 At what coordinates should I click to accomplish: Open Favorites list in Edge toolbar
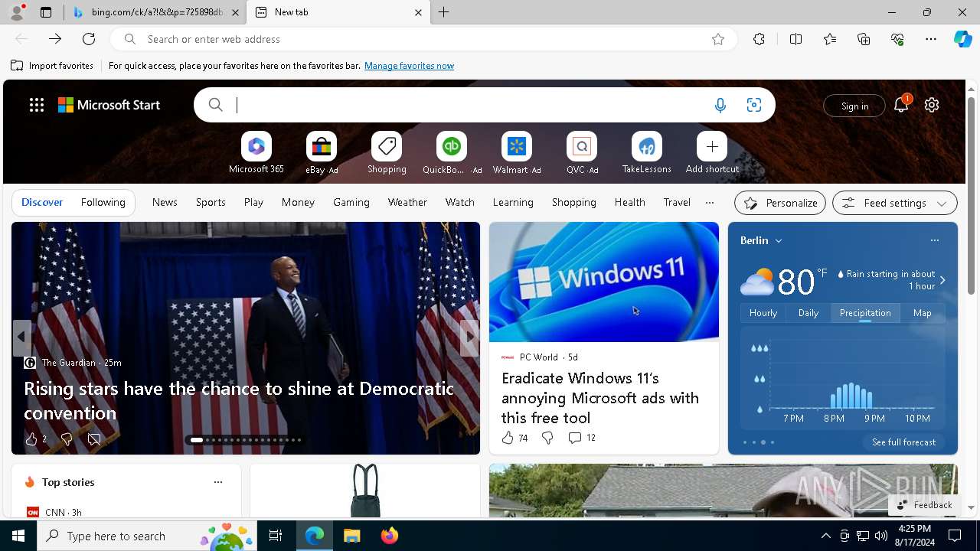[x=830, y=39]
